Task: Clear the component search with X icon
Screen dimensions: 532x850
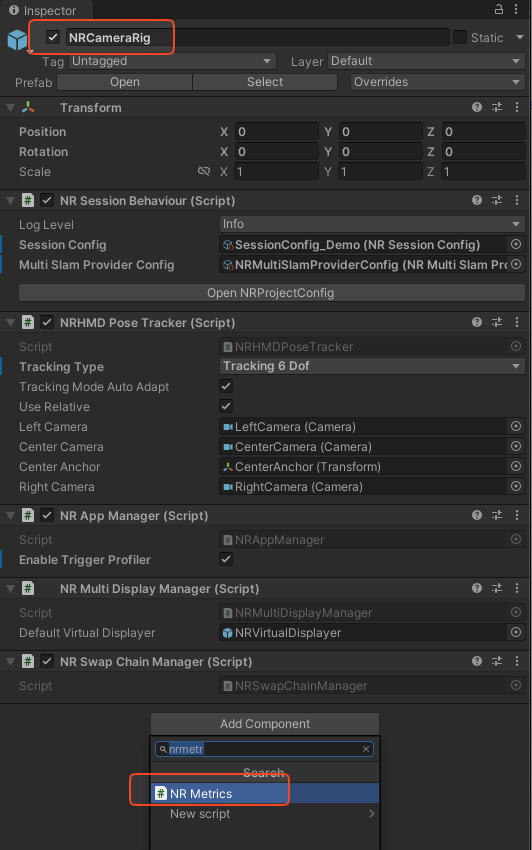Action: coord(366,749)
